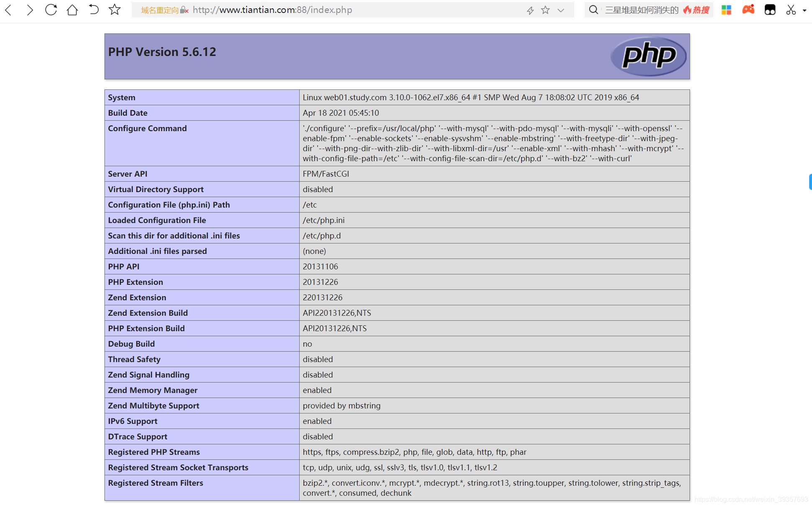Click the /etc/php.ini loaded config value
This screenshot has height=507, width=812.
tap(324, 220)
